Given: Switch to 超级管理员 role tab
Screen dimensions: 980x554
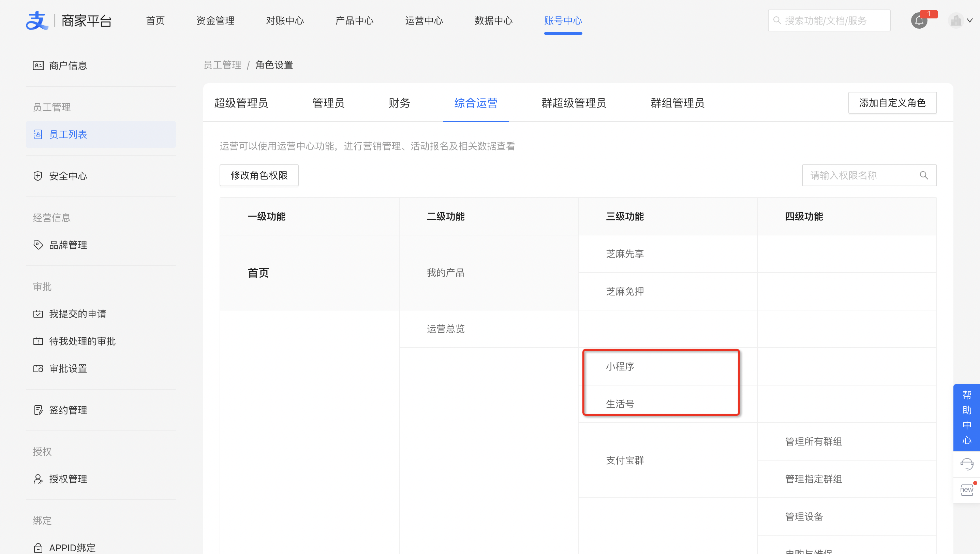Looking at the screenshot, I should point(241,103).
